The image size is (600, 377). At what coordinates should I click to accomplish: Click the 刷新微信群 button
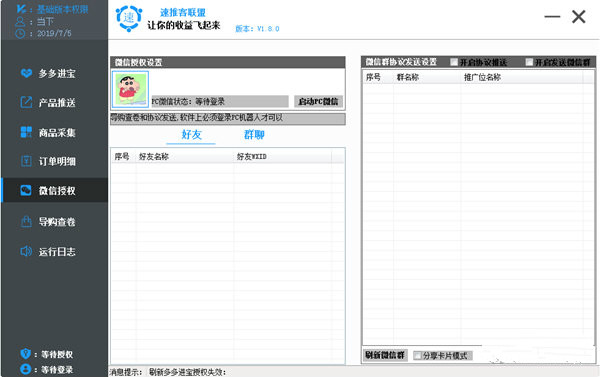coord(385,355)
